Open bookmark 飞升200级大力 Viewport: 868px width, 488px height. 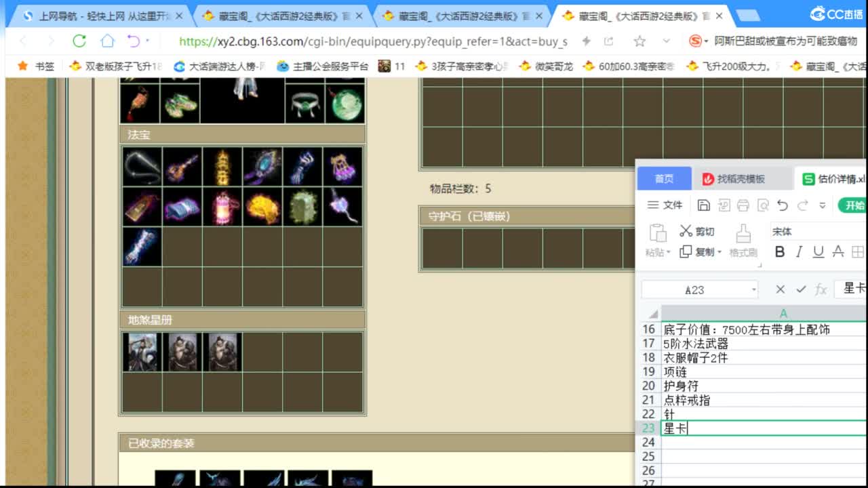(733, 66)
